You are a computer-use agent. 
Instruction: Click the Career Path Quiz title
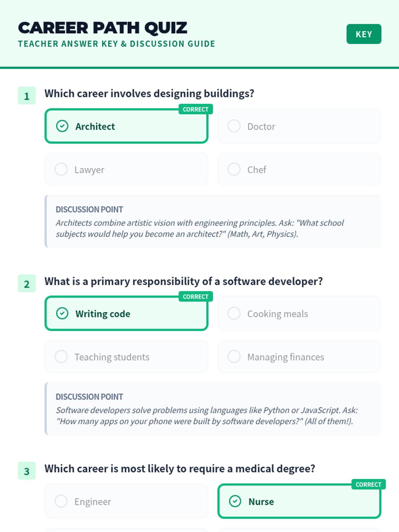pyautogui.click(x=103, y=28)
